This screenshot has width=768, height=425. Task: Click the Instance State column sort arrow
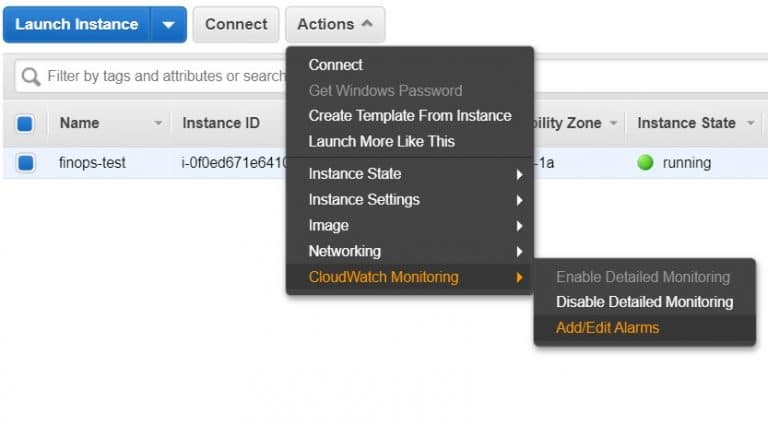pyautogui.click(x=750, y=123)
